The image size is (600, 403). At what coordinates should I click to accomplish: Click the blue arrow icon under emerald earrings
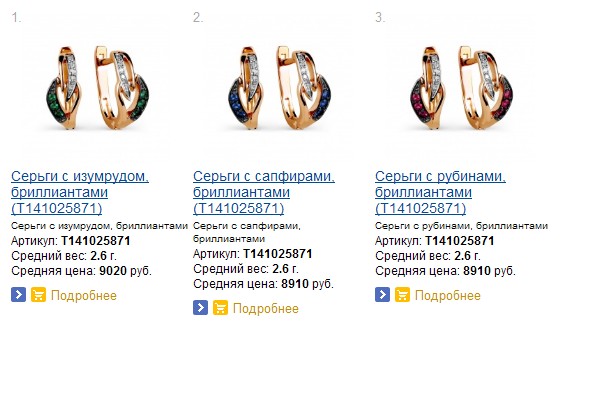18,295
